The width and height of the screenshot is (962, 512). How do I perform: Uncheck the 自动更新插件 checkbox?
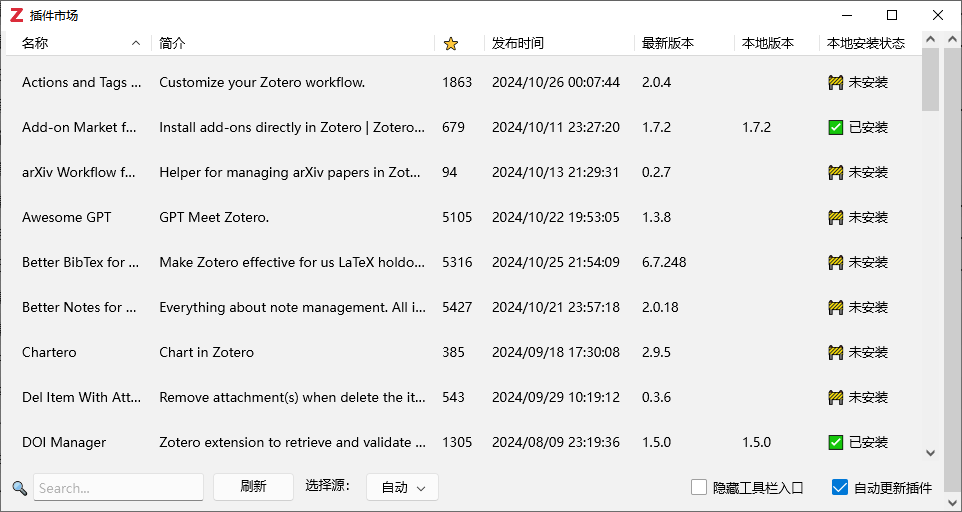839,487
